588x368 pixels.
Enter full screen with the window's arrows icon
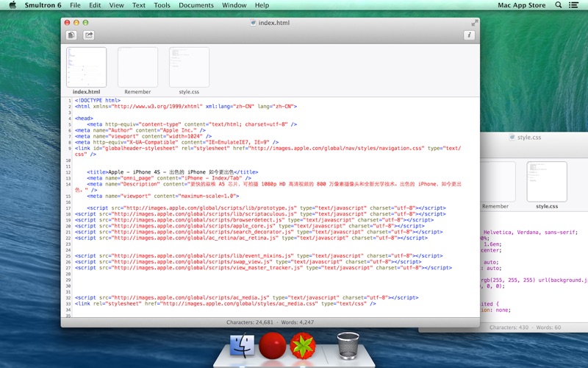tap(475, 23)
